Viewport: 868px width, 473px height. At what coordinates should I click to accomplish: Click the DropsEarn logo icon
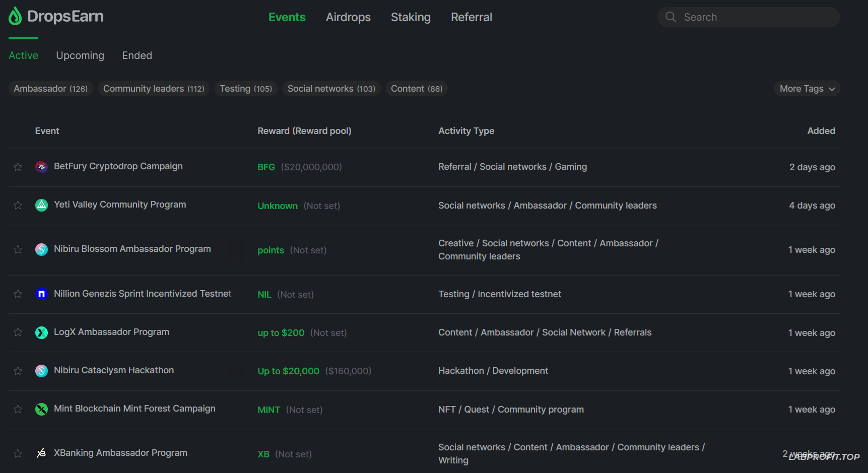pos(15,17)
